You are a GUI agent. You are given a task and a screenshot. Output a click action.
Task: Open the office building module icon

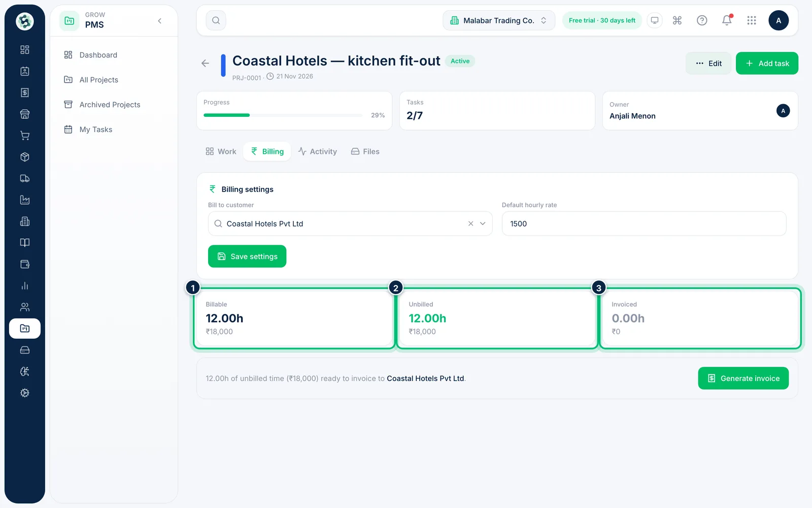24,221
